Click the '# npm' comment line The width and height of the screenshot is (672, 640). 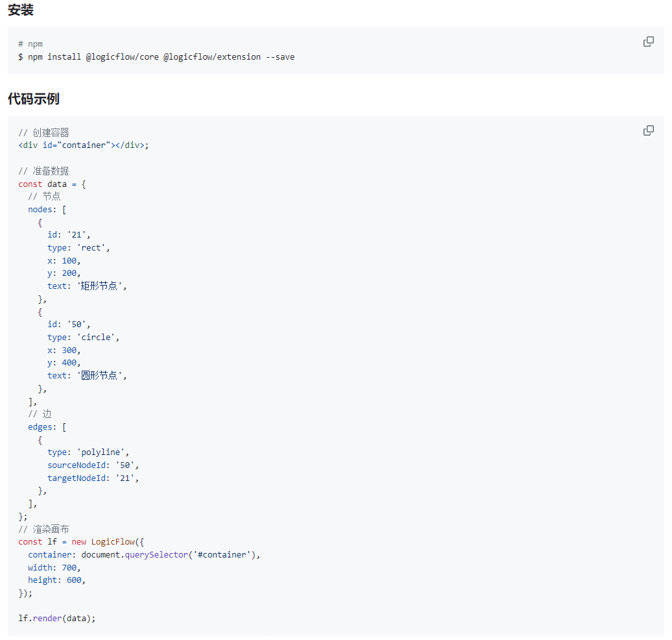[x=30, y=43]
